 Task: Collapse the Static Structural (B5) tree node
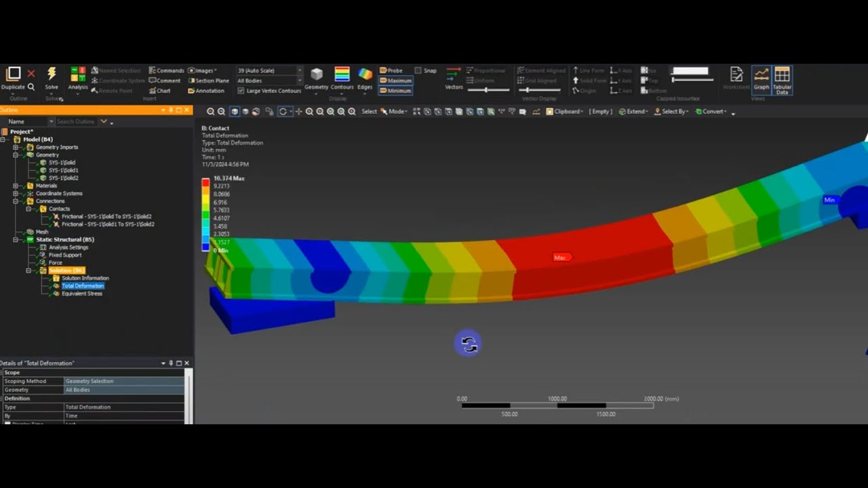[16, 239]
